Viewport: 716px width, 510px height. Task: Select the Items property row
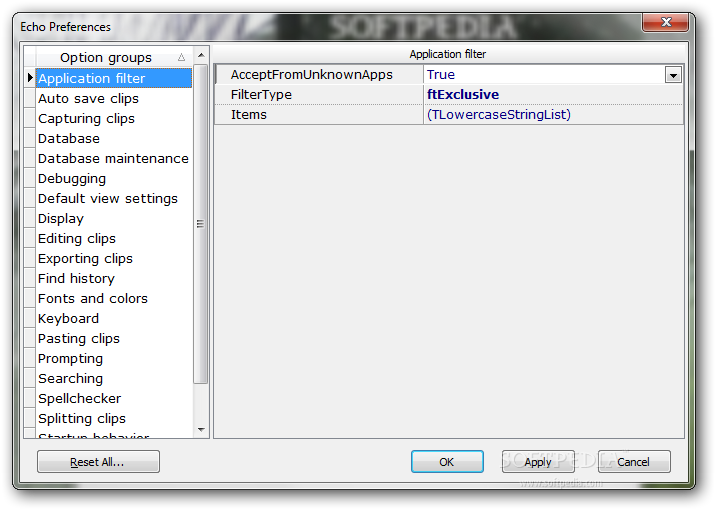449,115
